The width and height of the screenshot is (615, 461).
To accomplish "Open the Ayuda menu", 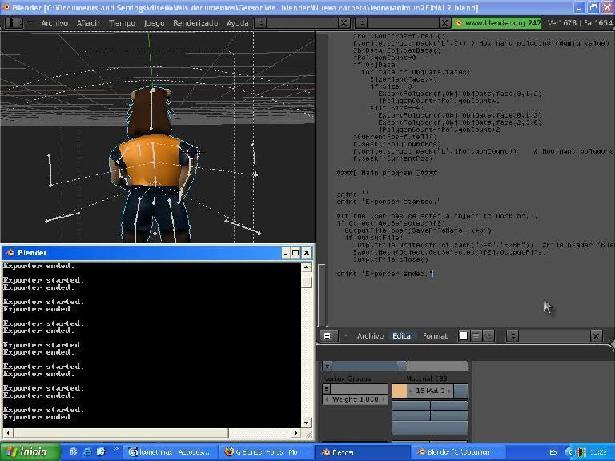I will click(237, 23).
